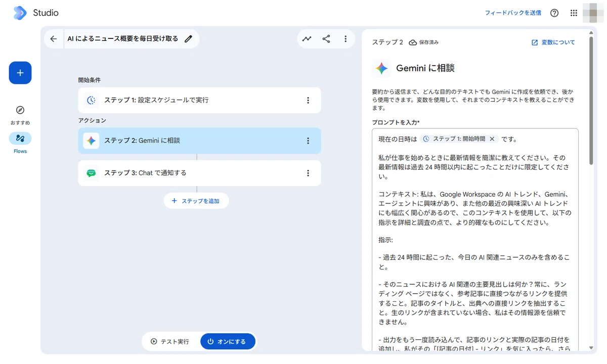This screenshot has height=364, width=607.
Task: Click the プロンプトを入力 label
Action: [396, 122]
